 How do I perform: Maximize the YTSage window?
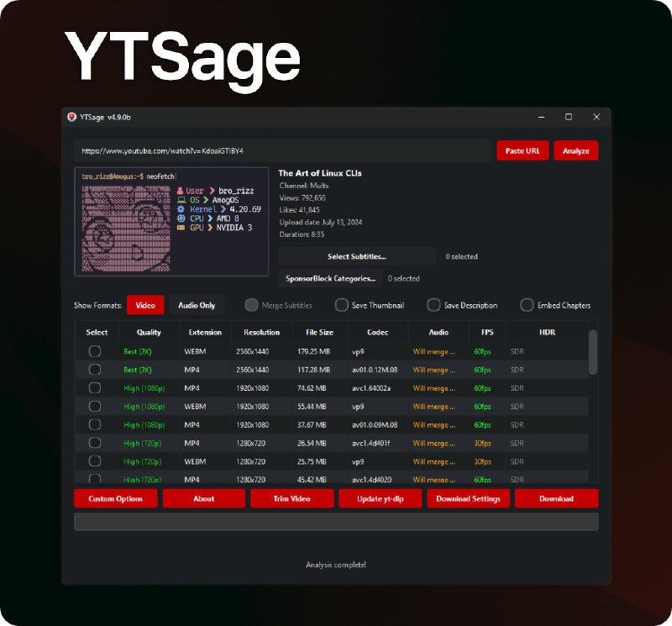[x=568, y=117]
